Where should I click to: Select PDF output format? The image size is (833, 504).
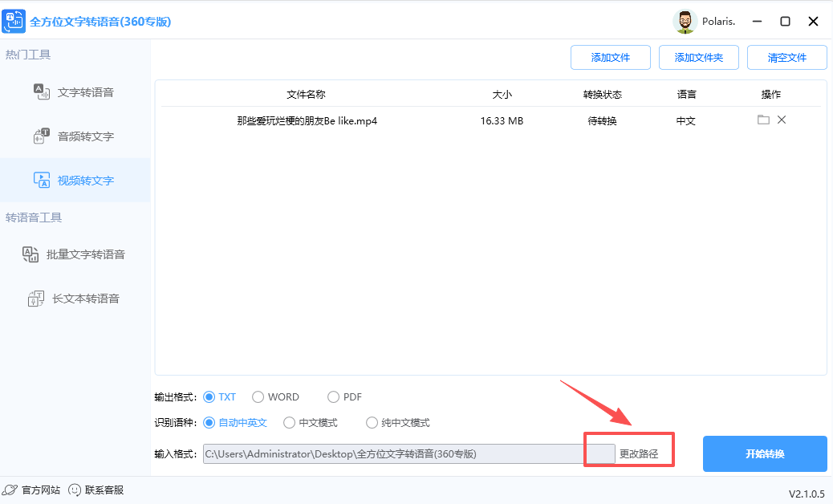pos(332,396)
